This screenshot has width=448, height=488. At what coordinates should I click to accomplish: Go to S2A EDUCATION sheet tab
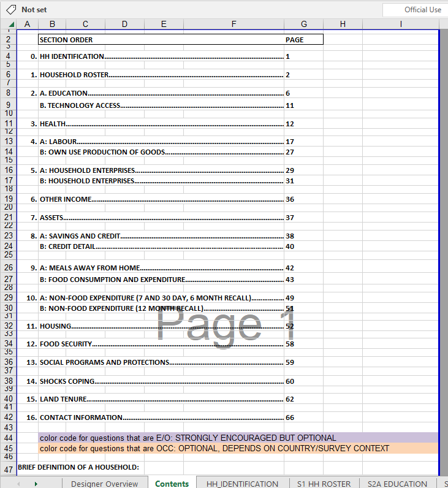[397, 483]
